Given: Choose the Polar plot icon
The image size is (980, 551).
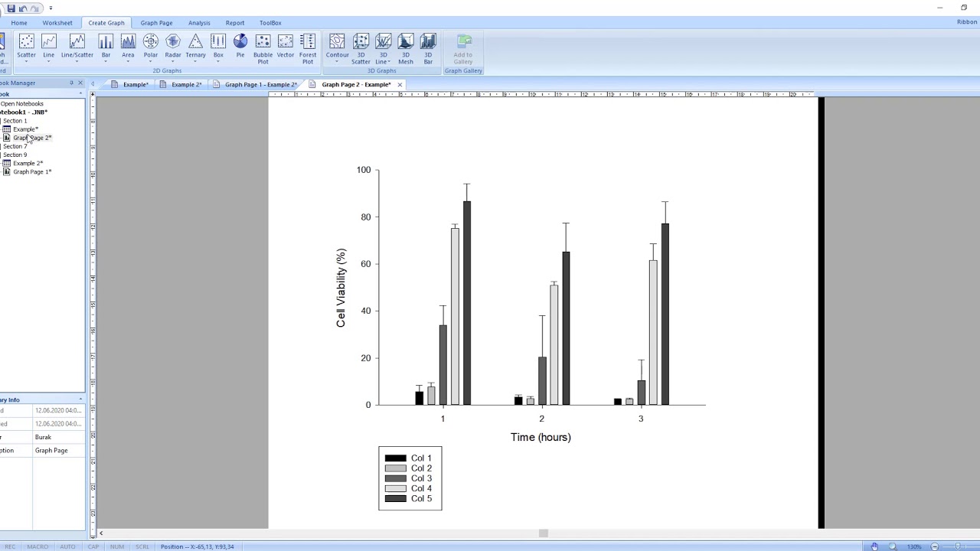Looking at the screenshot, I should [151, 41].
